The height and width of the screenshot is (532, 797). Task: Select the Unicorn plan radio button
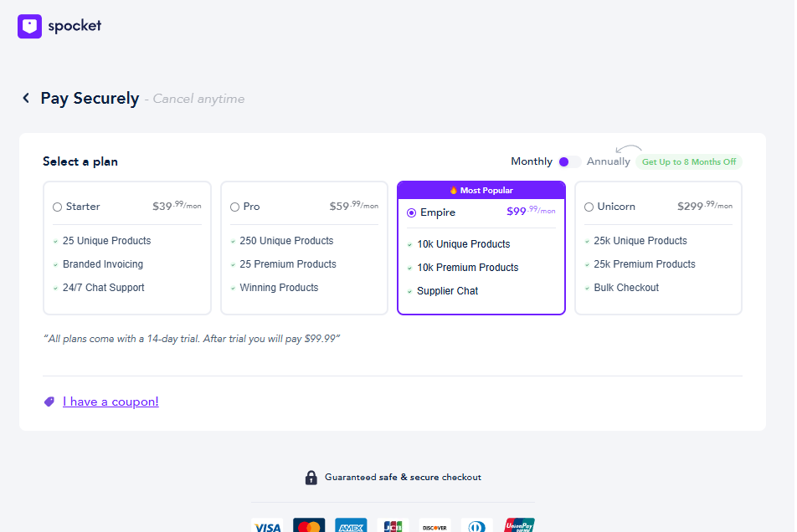589,207
